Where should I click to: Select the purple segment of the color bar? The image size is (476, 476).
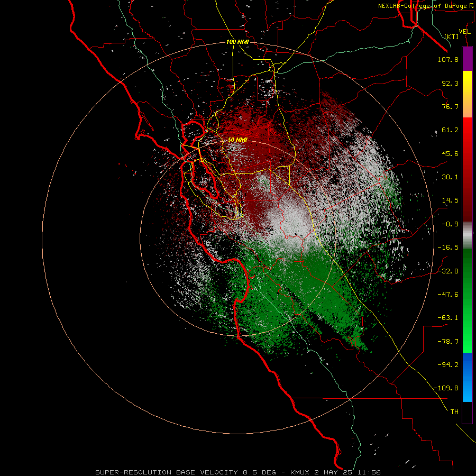tap(467, 59)
